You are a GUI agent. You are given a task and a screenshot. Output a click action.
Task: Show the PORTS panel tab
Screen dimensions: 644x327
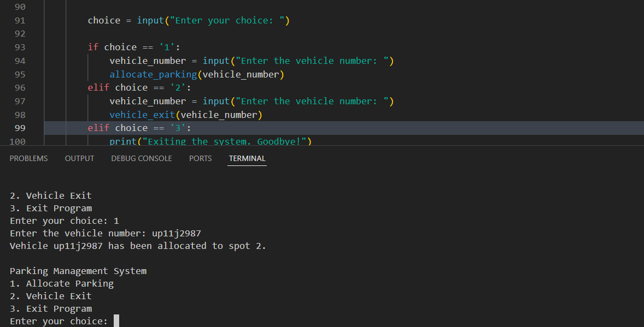(200, 158)
